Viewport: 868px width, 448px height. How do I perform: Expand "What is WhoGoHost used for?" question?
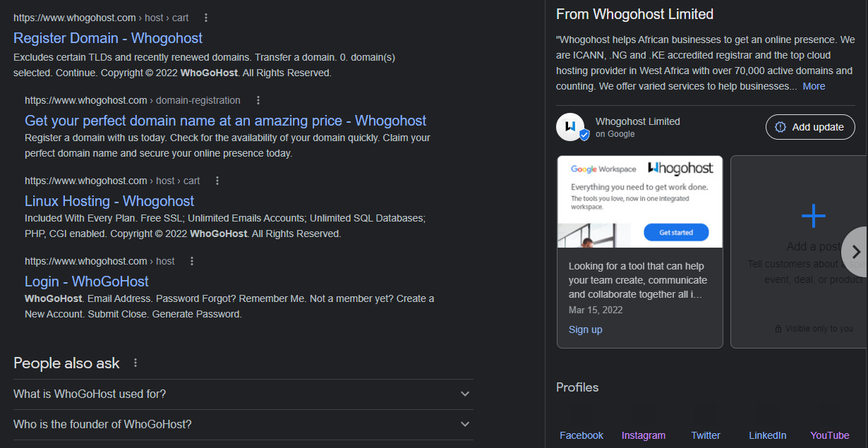coord(465,394)
